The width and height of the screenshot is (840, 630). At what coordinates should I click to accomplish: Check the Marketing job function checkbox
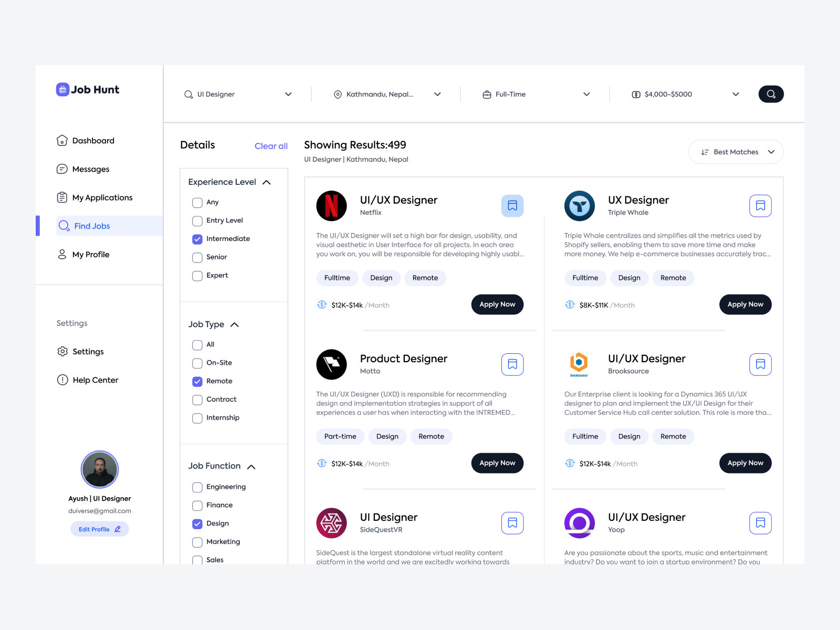(197, 542)
